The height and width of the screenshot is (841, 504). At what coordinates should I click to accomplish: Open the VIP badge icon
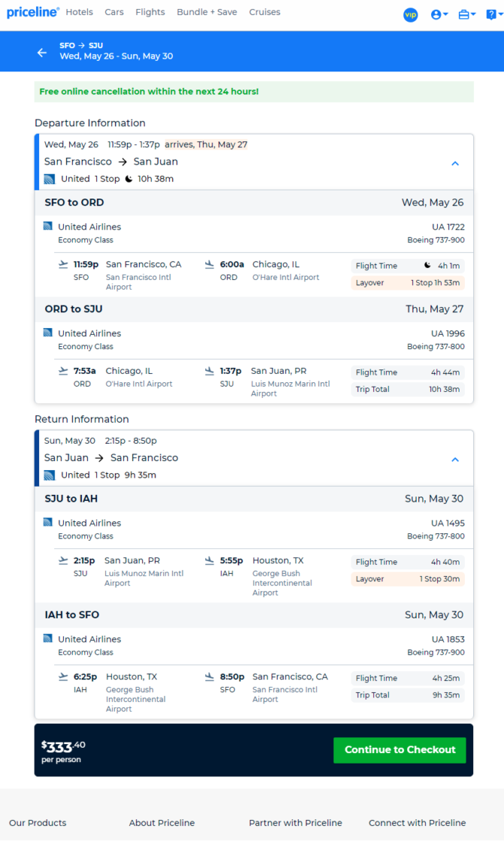tap(411, 15)
